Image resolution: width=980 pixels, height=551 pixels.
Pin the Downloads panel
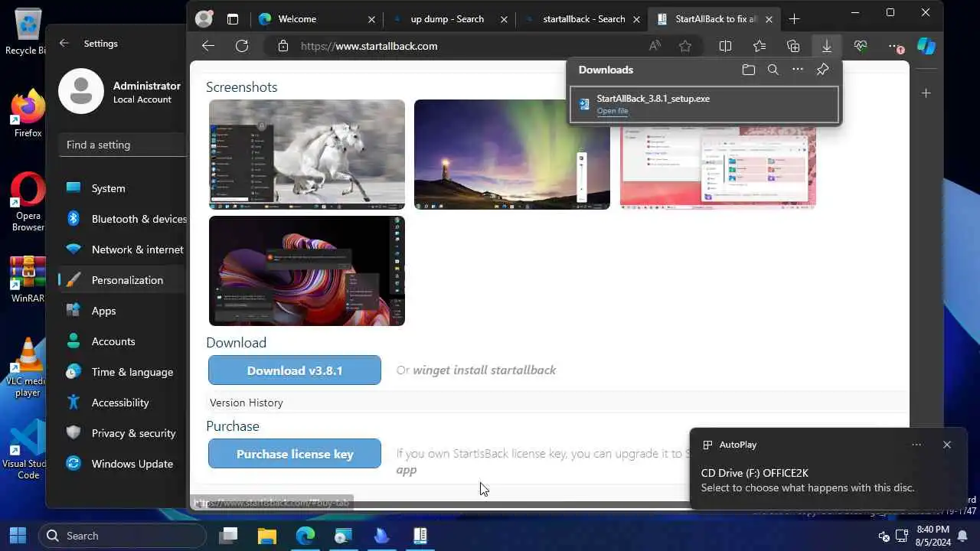coord(822,70)
